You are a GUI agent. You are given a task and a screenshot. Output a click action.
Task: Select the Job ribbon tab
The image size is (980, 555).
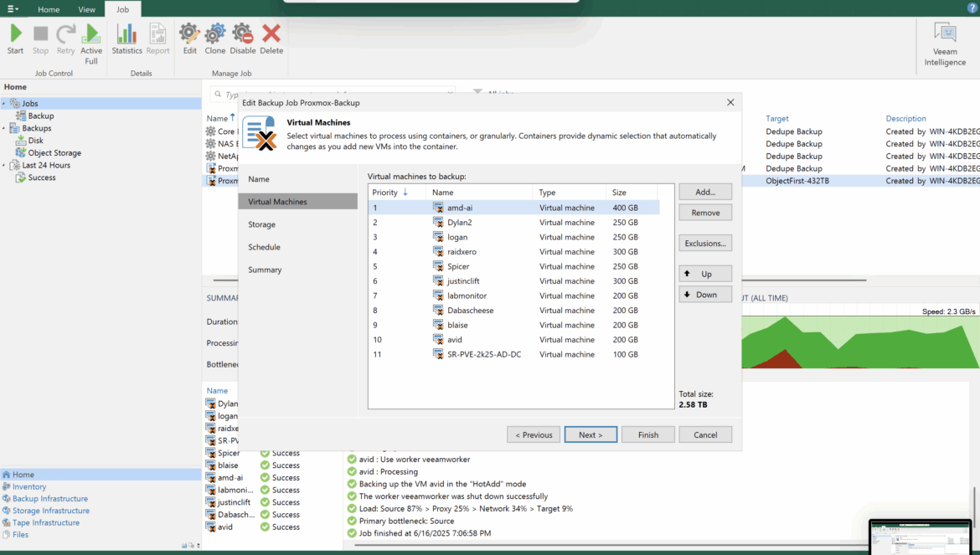pyautogui.click(x=122, y=9)
